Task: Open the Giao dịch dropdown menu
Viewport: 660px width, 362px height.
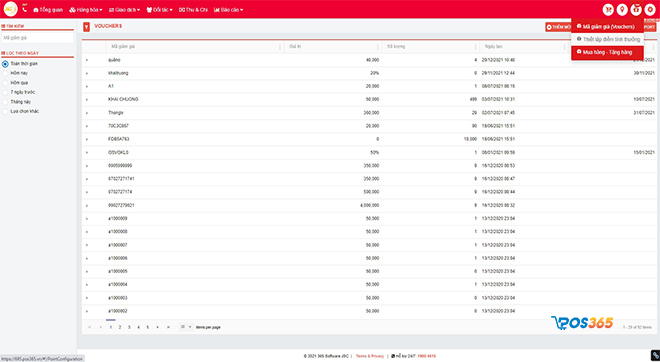Action: [x=124, y=10]
